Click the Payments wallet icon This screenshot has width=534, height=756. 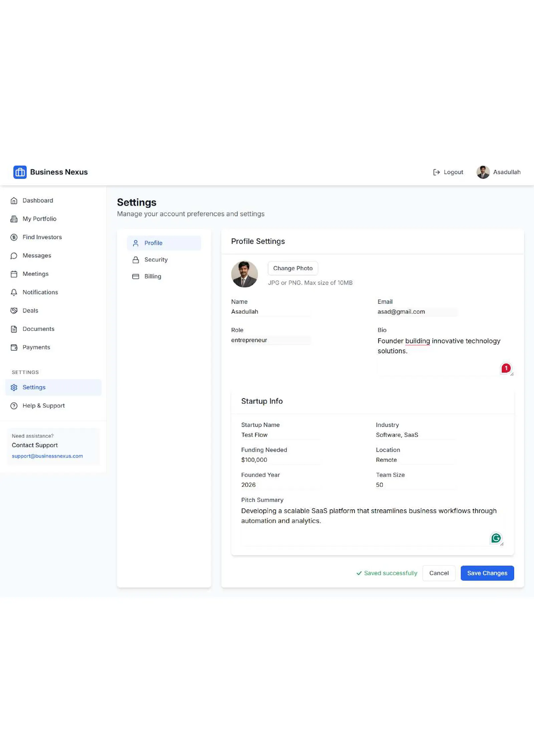coord(14,347)
